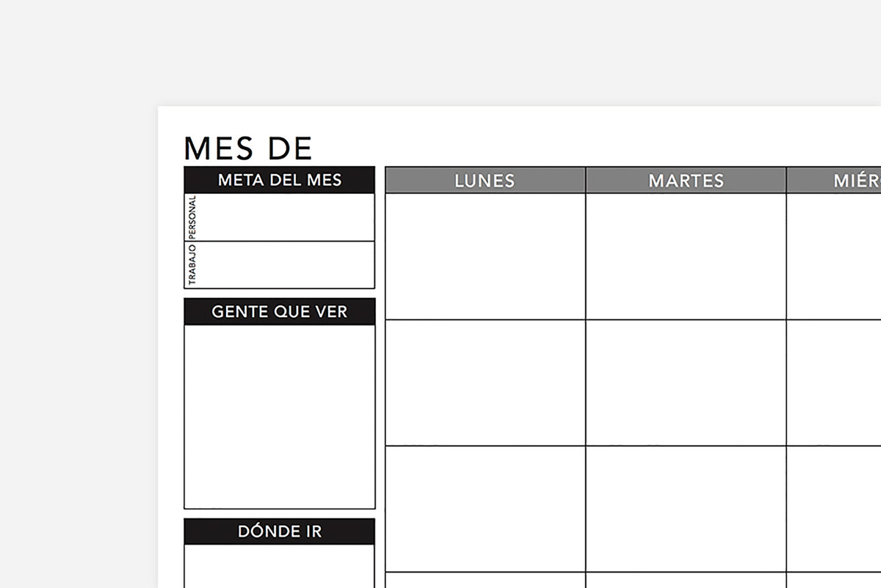Click the PERSONAL goal writing area
This screenshot has height=588, width=881.
coord(286,217)
